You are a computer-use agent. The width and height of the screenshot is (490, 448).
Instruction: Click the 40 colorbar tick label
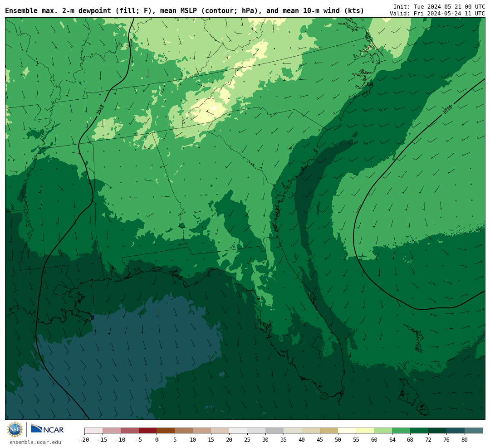pyautogui.click(x=302, y=440)
